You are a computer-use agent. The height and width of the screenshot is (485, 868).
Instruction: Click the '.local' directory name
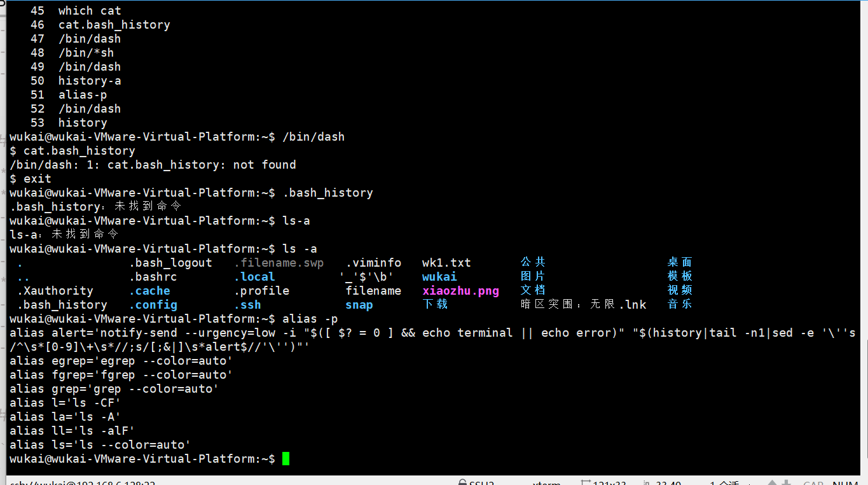click(x=254, y=277)
